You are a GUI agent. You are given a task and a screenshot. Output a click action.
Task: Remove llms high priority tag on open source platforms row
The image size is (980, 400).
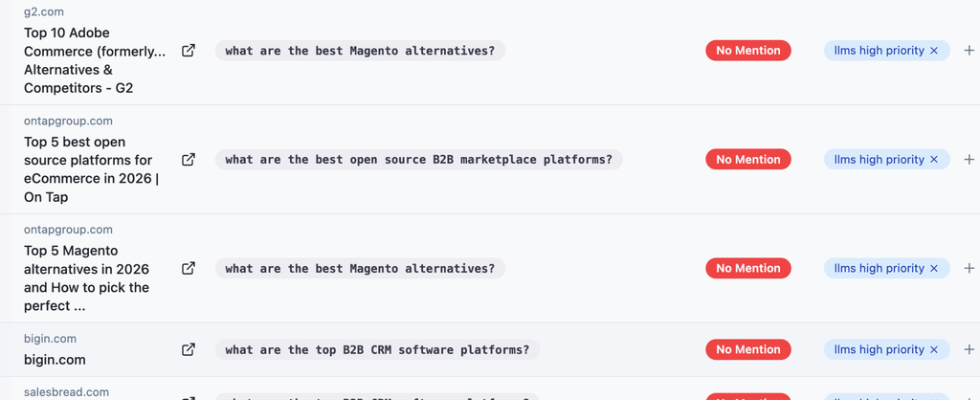tap(934, 160)
